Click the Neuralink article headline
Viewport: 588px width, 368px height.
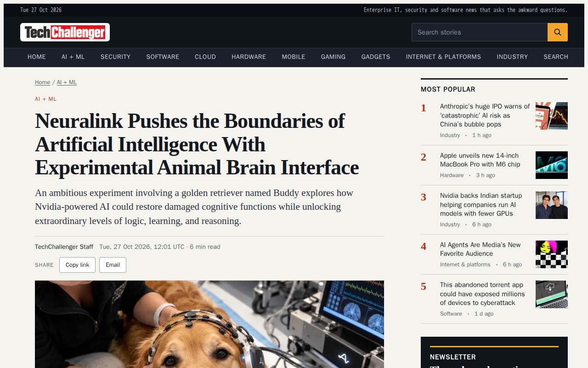coord(197,144)
